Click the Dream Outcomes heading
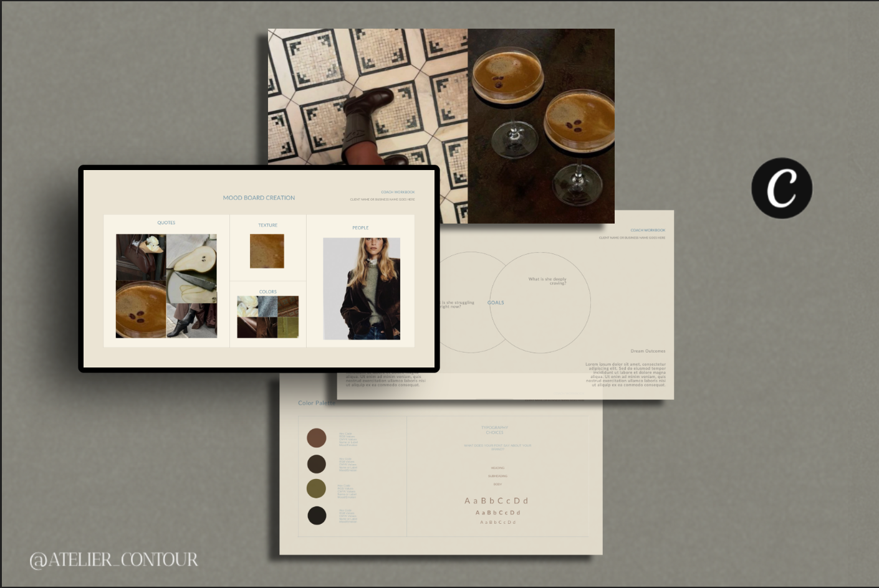This screenshot has height=588, width=879. coord(648,351)
